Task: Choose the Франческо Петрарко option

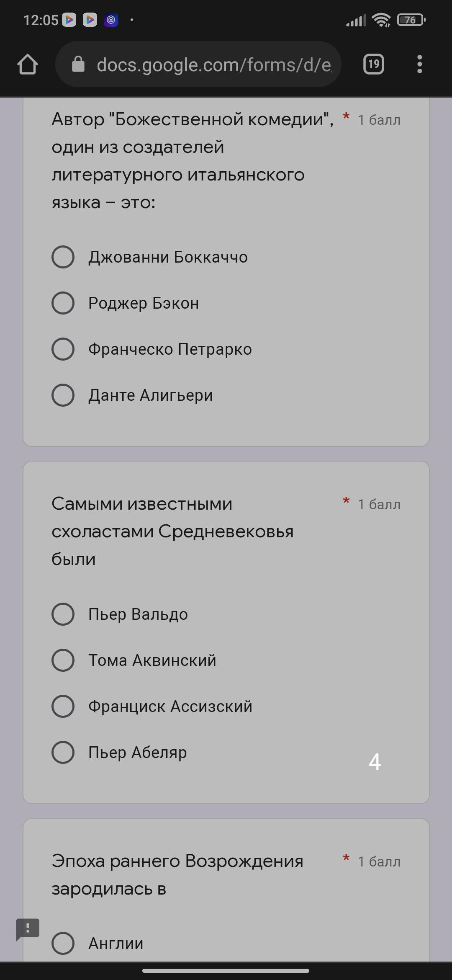Action: (63, 349)
